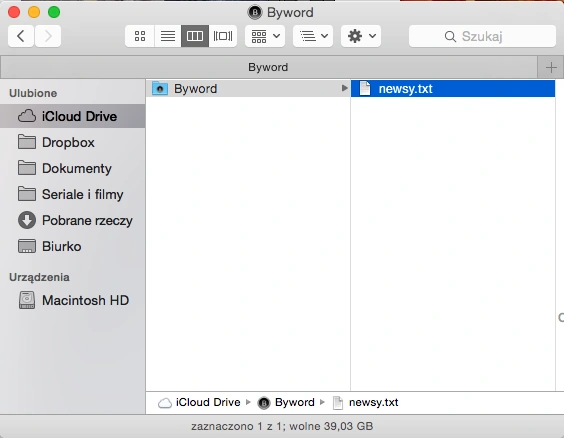Open Dokumenty in sidebar

point(73,168)
